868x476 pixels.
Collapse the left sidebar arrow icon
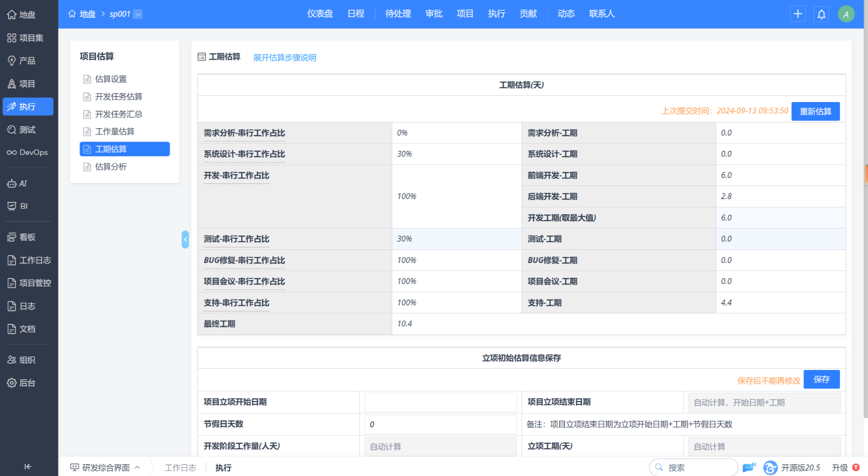[27, 467]
